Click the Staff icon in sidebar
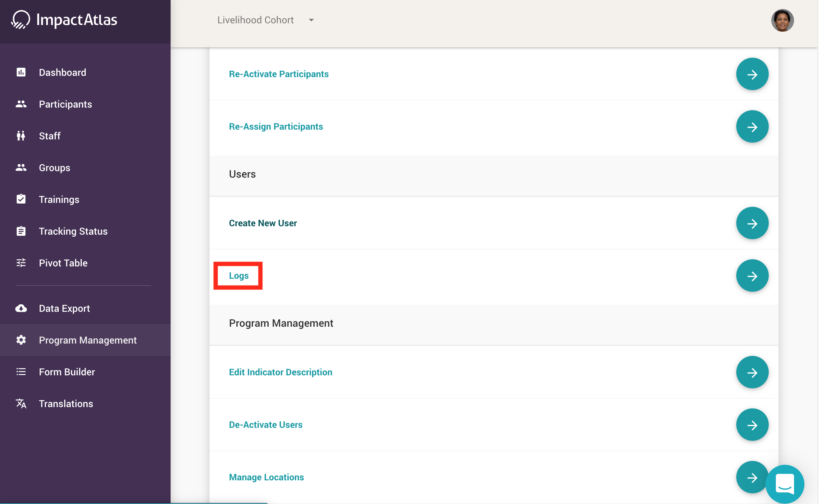The width and height of the screenshot is (819, 504). coord(21,136)
